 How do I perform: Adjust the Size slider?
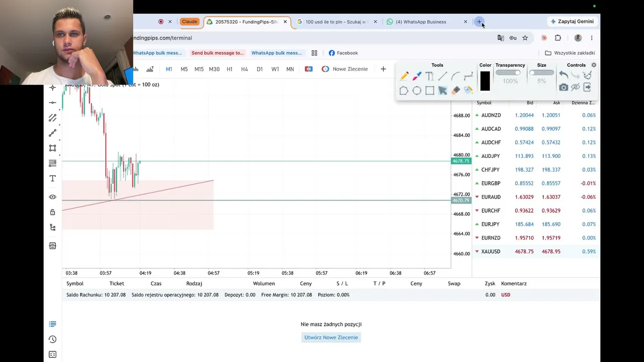pyautogui.click(x=541, y=73)
